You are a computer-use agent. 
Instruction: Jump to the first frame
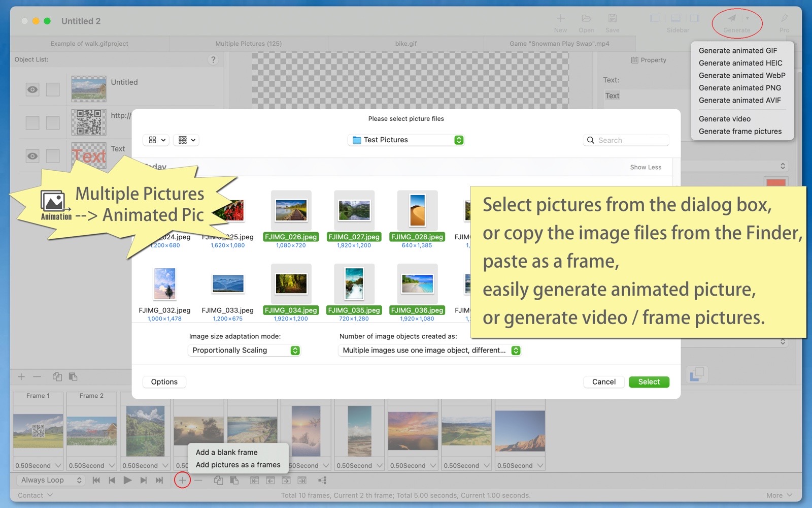[96, 480]
